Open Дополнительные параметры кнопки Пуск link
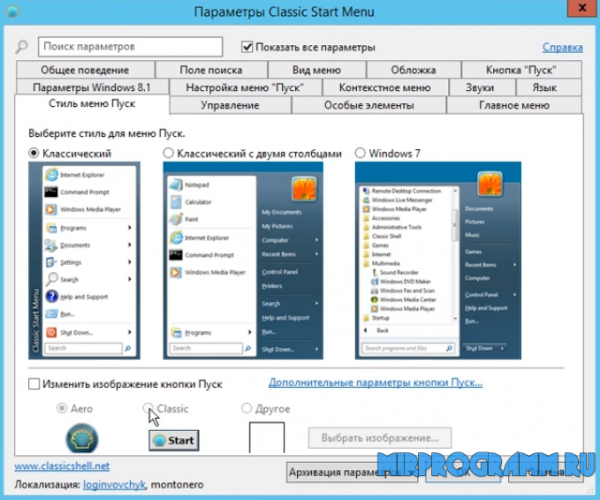Image resolution: width=600 pixels, height=500 pixels. pyautogui.click(x=375, y=383)
